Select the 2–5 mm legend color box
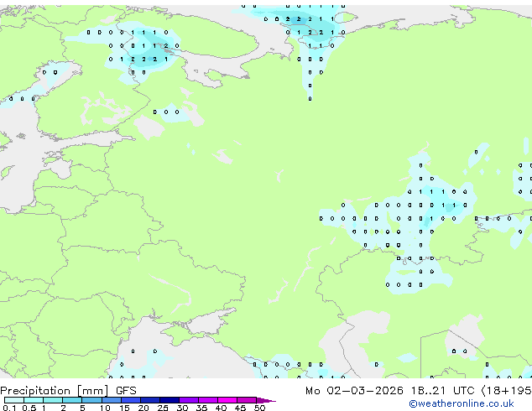 click(x=72, y=400)
